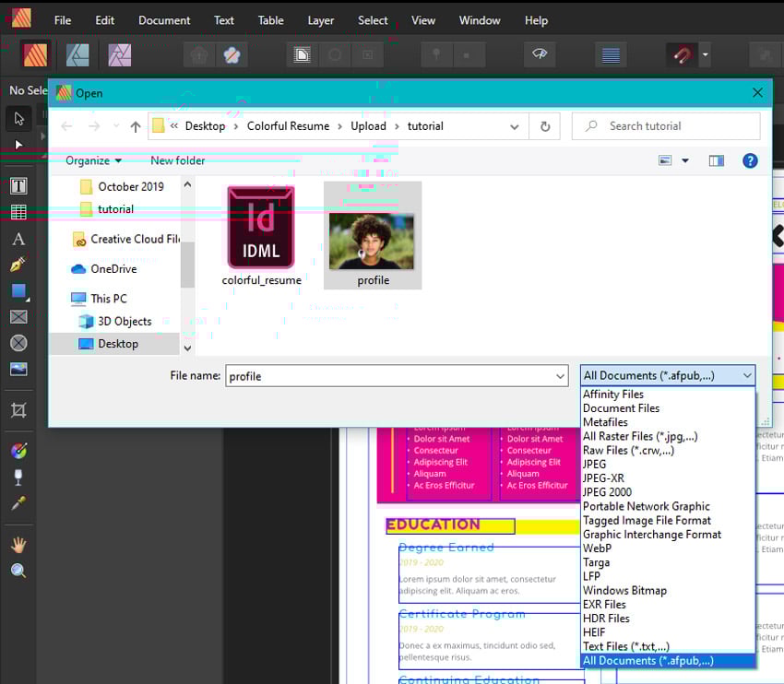Pick the Zoom magnifier tool
The image size is (784, 684).
(x=18, y=571)
